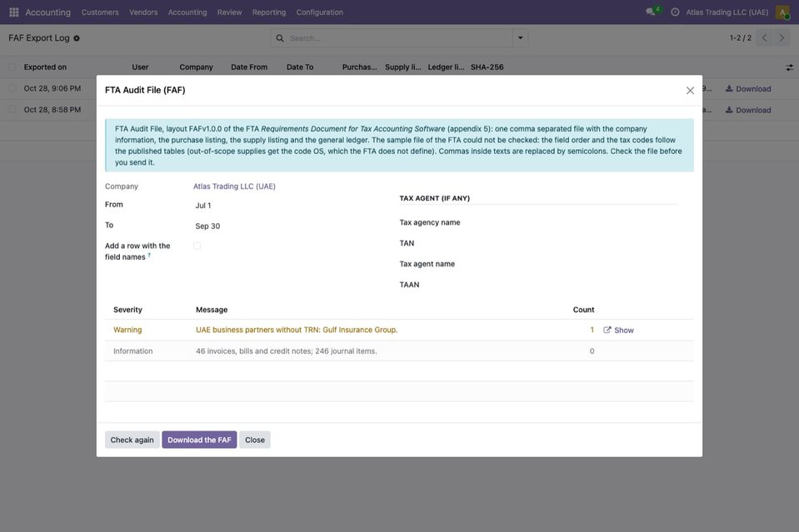Show partners without TRN via Show link
This screenshot has width=799, height=532.
[x=618, y=330]
